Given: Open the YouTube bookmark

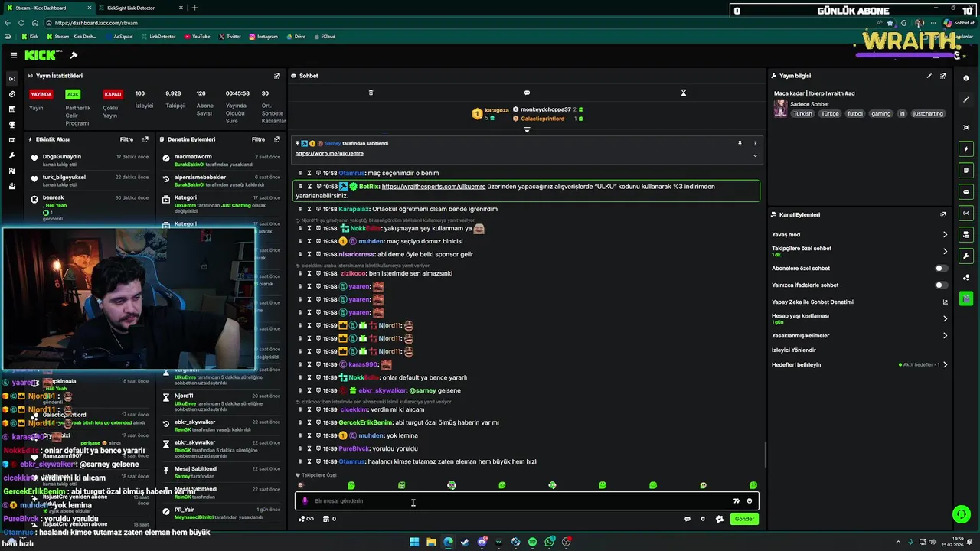Looking at the screenshot, I should pyautogui.click(x=196, y=37).
